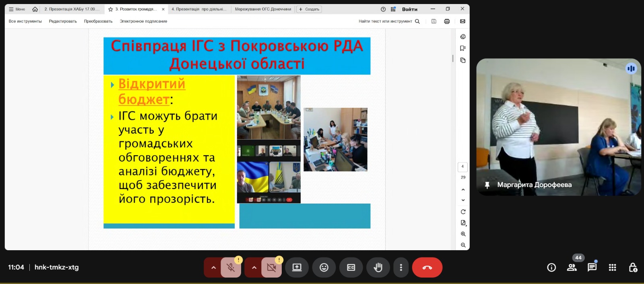Open meeting details info icon

coord(551,268)
